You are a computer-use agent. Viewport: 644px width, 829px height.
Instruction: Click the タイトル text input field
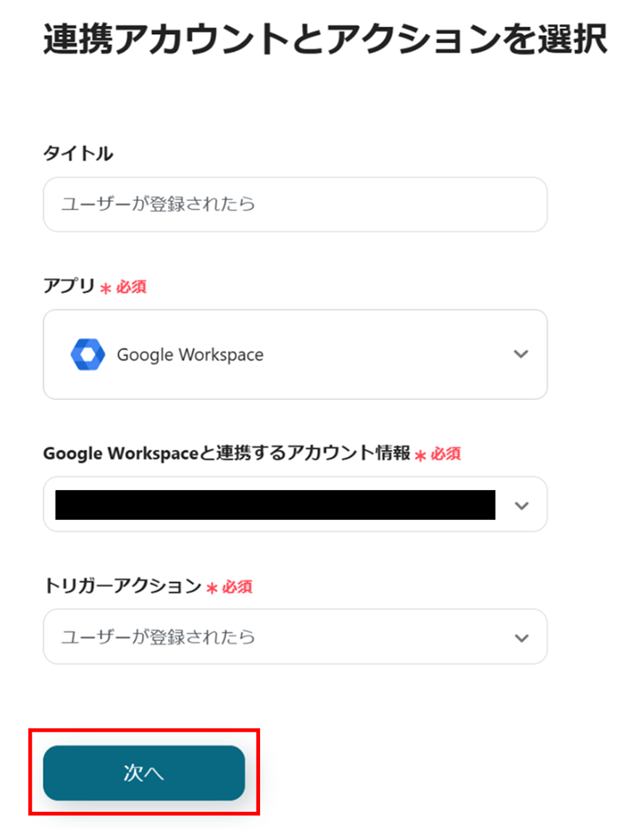tap(295, 205)
